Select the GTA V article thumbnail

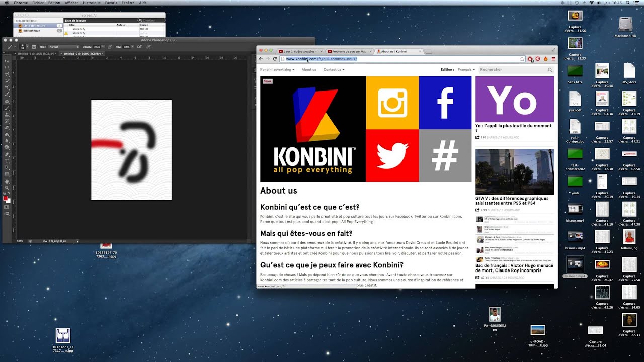point(515,172)
